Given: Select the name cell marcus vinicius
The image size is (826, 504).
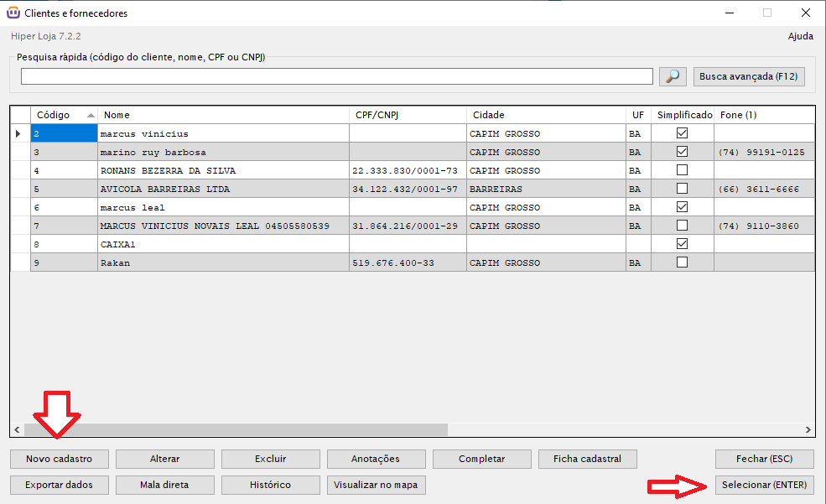Looking at the screenshot, I should pos(223,134).
